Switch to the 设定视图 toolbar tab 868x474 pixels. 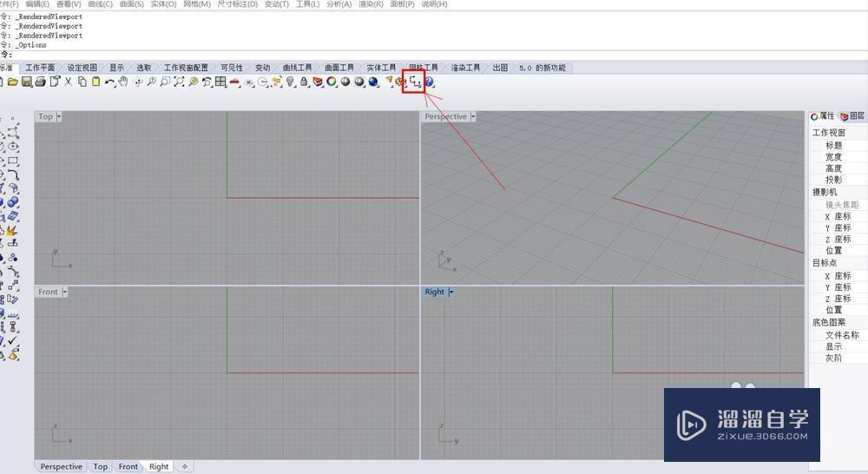[x=82, y=68]
